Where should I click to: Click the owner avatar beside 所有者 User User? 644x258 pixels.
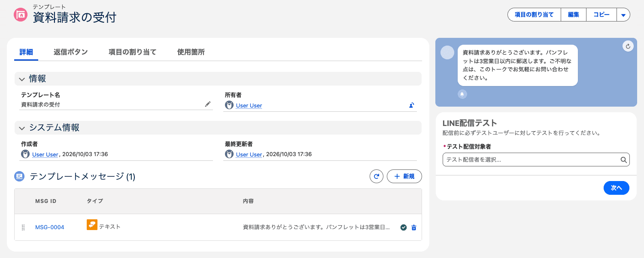click(229, 105)
